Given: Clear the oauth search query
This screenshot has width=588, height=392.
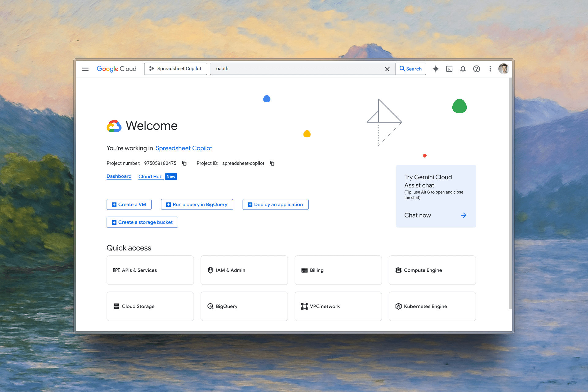Looking at the screenshot, I should pos(387,69).
